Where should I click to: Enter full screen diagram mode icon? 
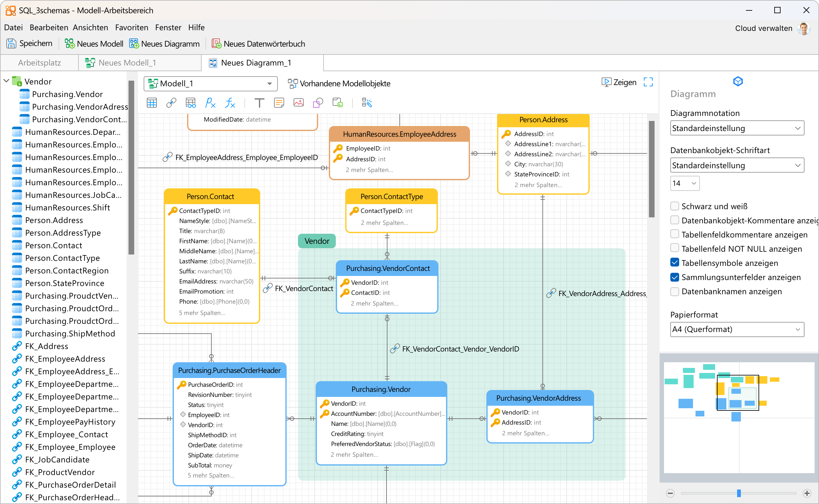(648, 82)
